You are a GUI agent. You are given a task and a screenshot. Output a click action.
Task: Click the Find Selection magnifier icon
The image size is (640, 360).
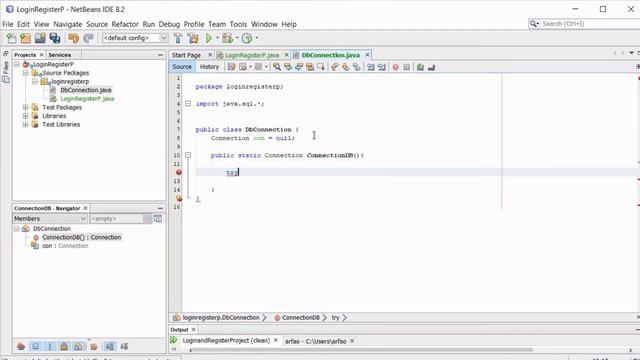click(x=277, y=67)
